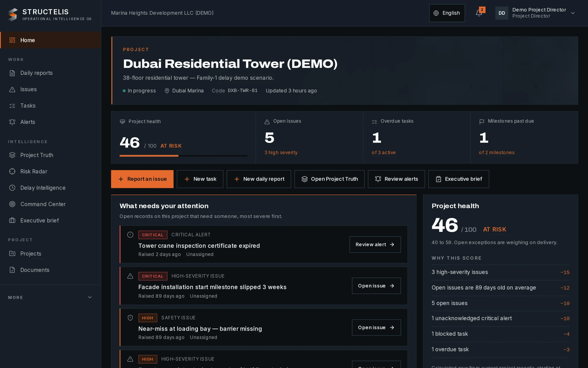
Task: Click the Milestones past due card
Action: [x=524, y=137]
